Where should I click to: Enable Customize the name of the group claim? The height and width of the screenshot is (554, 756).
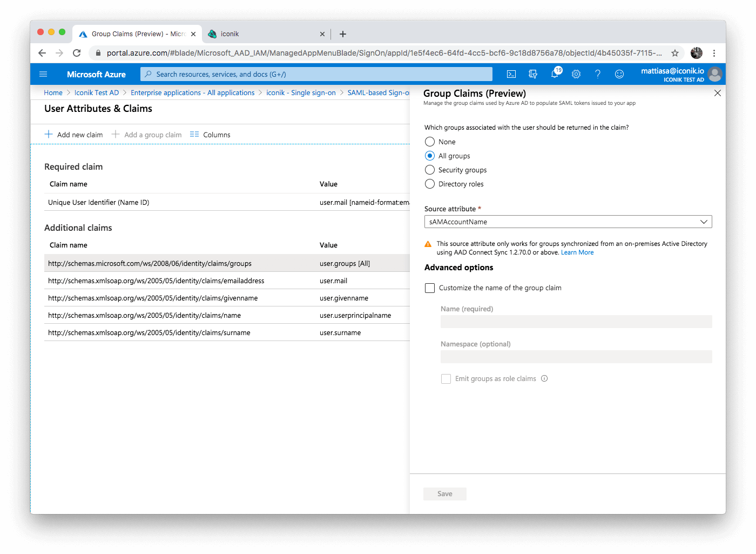430,288
